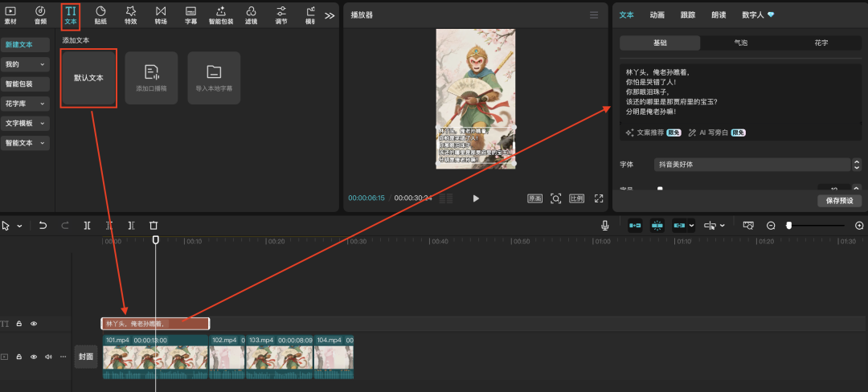Expand the 文字模板 sidebar section
The width and height of the screenshot is (868, 392).
pyautogui.click(x=26, y=124)
